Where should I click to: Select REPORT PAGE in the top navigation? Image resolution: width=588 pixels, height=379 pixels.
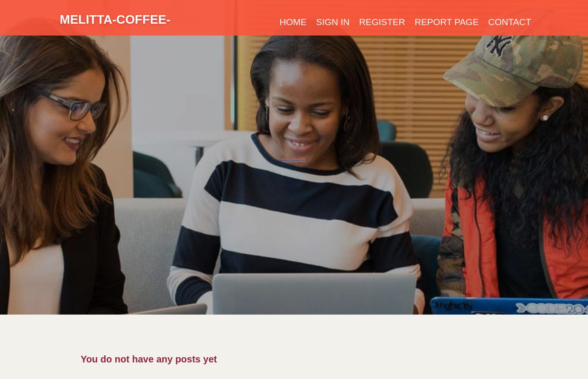click(446, 22)
